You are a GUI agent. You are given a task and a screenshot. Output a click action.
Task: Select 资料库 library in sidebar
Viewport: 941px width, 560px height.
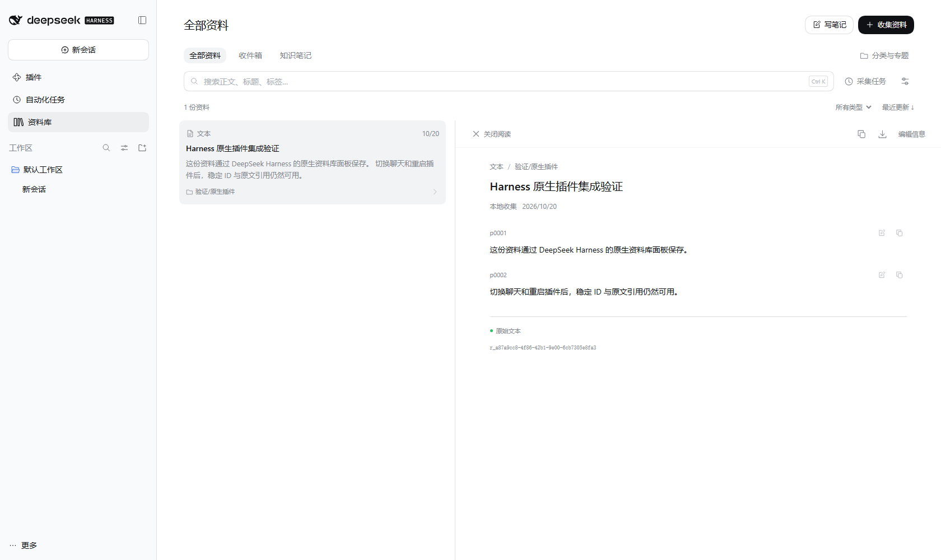click(78, 122)
